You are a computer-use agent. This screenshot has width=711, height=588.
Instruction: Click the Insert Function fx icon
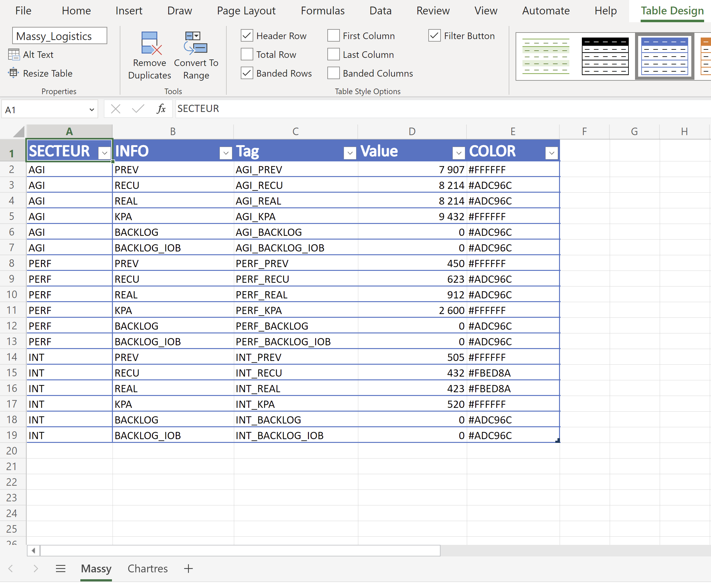click(x=161, y=109)
